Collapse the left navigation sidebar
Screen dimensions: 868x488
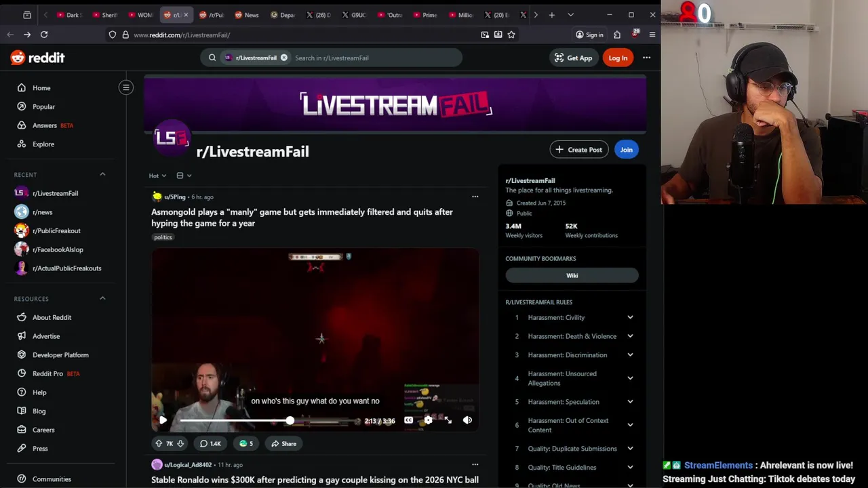(x=126, y=87)
